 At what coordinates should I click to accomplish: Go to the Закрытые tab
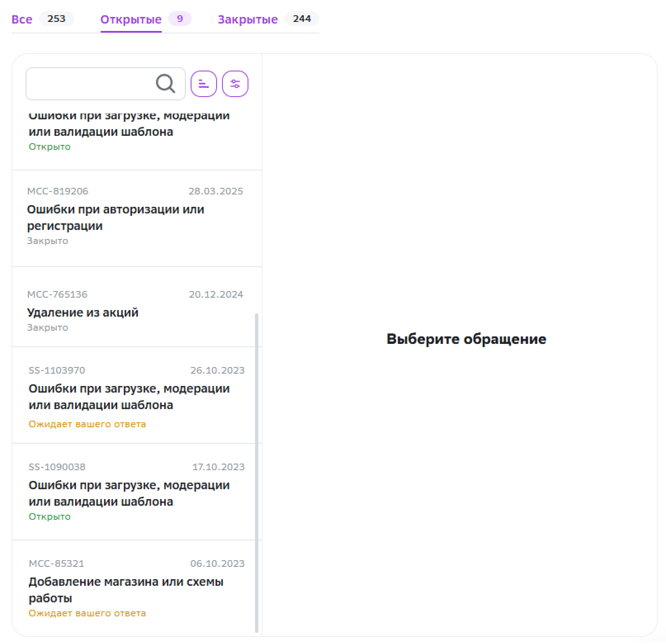pyautogui.click(x=248, y=19)
